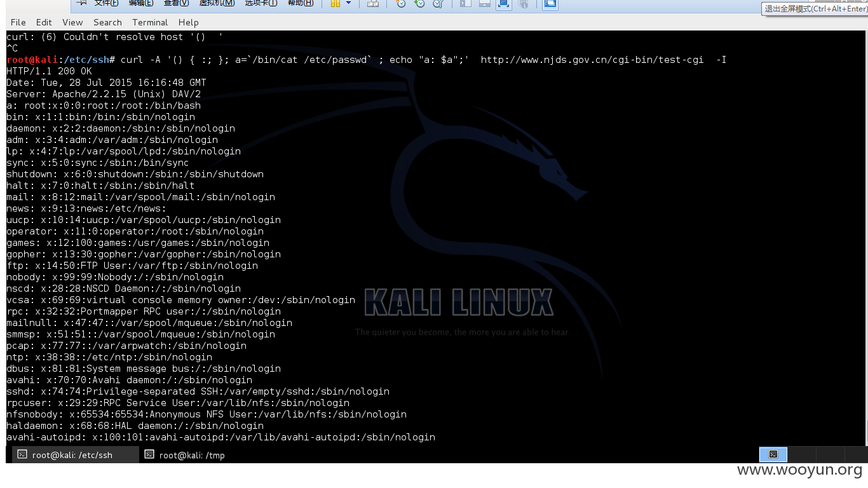868x488 pixels.
Task: Click the ftp: x:14:50:FTP User line
Action: pyautogui.click(x=132, y=266)
